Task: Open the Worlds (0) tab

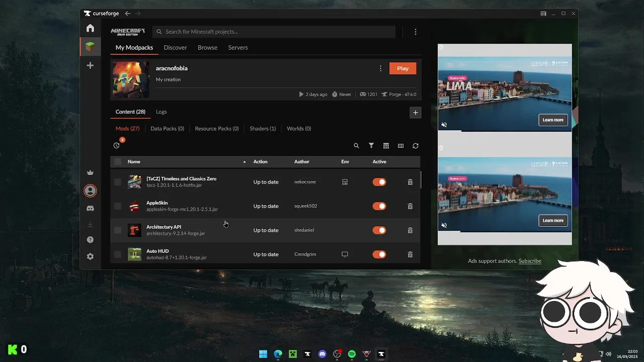Action: pyautogui.click(x=299, y=129)
